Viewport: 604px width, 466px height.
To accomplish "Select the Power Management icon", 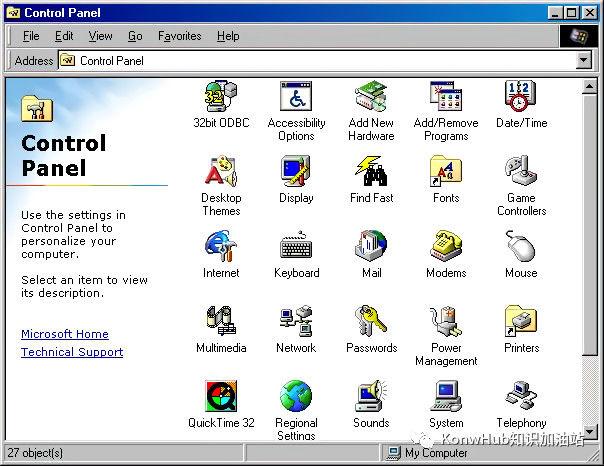I will [x=446, y=321].
